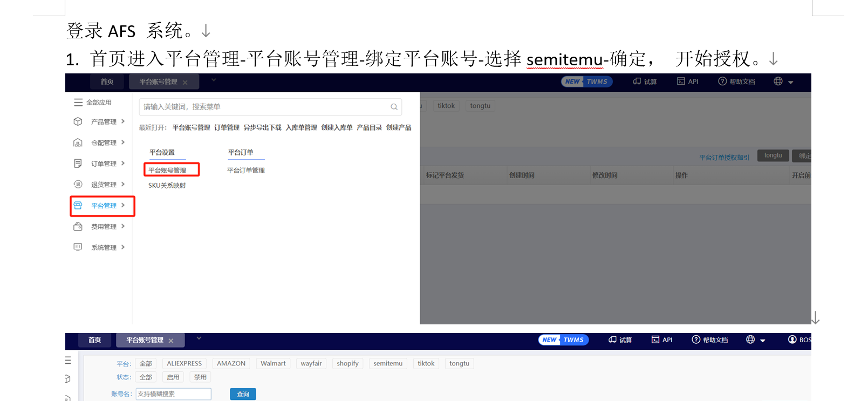868x401 pixels.
Task: Open SKU关系映射 under 平台设置
Action: (x=167, y=185)
